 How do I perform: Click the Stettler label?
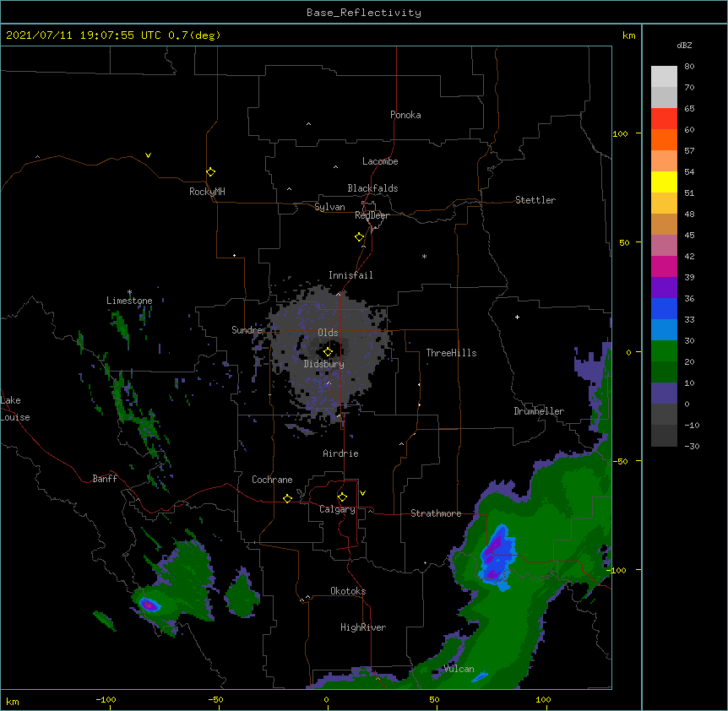(535, 200)
